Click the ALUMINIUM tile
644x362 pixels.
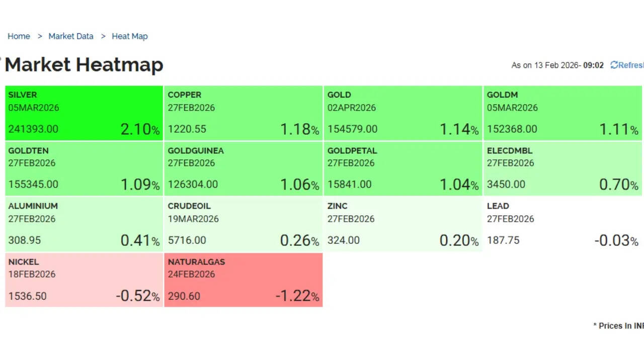(84, 224)
